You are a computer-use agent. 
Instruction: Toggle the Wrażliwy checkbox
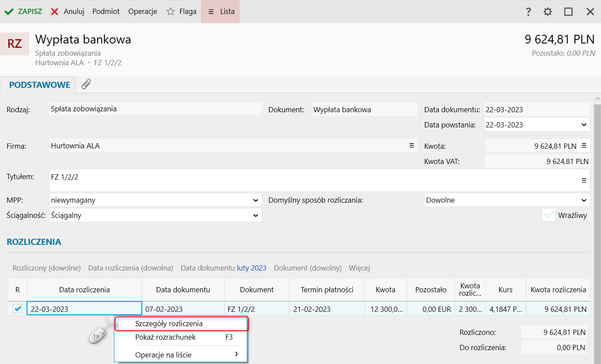549,215
